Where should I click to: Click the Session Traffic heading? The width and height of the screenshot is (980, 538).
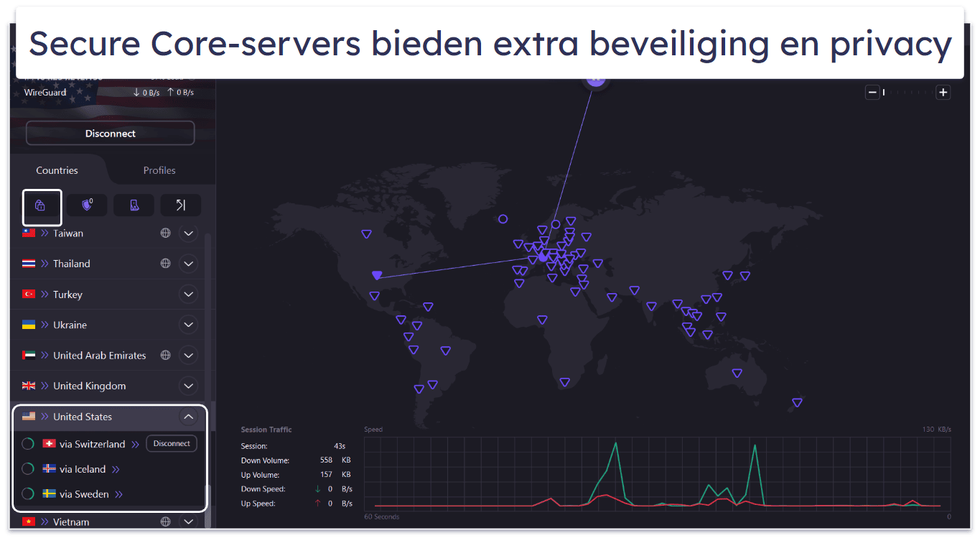click(266, 430)
